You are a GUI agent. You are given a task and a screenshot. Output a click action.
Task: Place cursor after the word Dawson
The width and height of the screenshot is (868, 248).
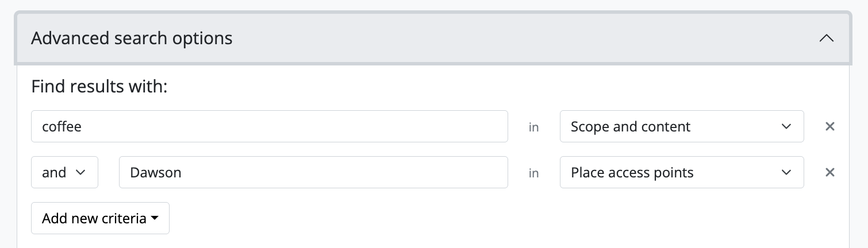click(x=182, y=173)
